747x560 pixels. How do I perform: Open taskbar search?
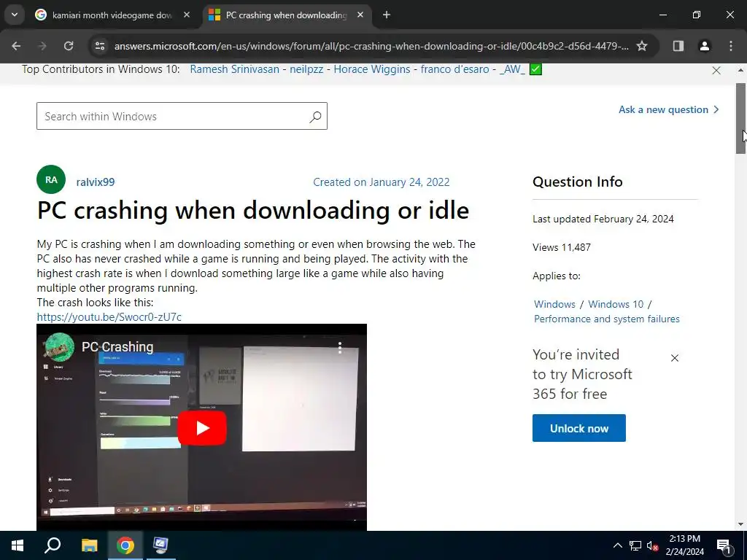tap(53, 545)
